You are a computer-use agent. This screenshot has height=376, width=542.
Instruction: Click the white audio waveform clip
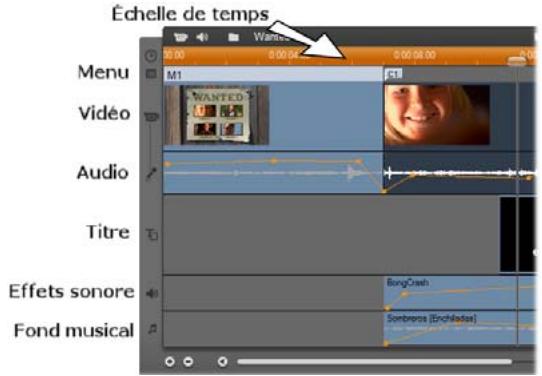click(459, 173)
